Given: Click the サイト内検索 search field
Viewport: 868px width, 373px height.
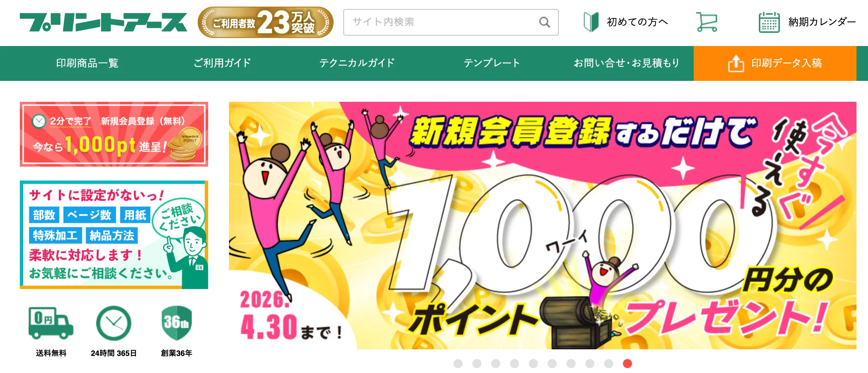Looking at the screenshot, I should [x=451, y=22].
